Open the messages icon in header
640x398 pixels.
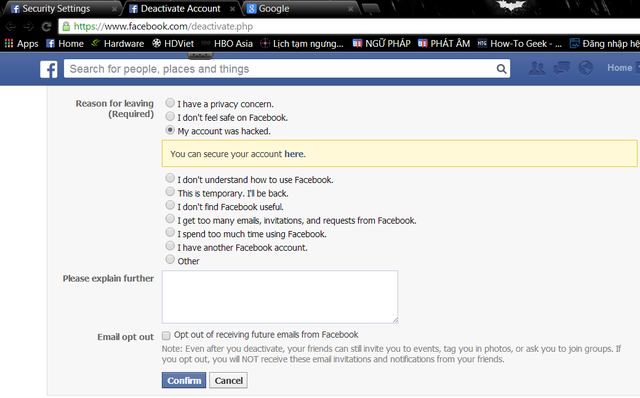point(561,68)
